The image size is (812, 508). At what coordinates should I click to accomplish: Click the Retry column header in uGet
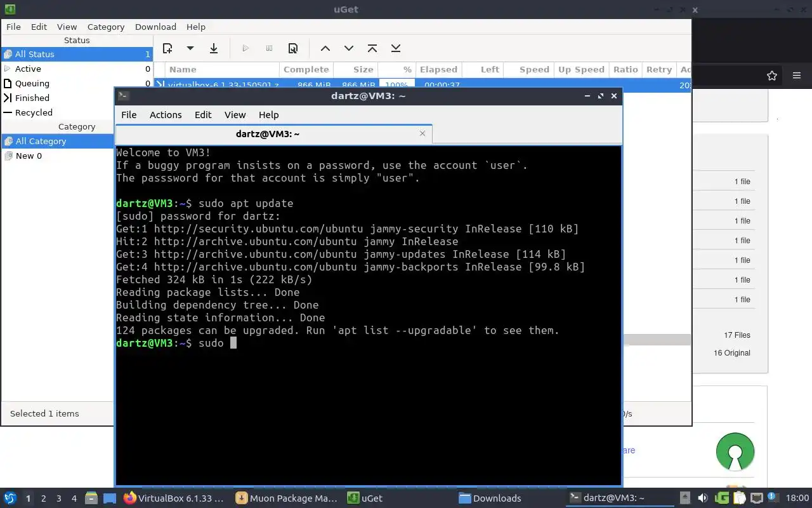(x=658, y=69)
